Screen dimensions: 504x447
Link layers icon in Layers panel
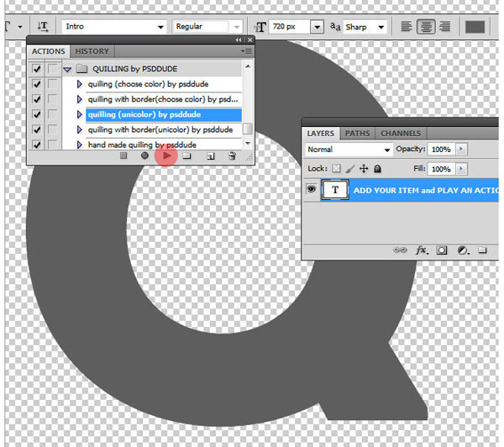[400, 250]
